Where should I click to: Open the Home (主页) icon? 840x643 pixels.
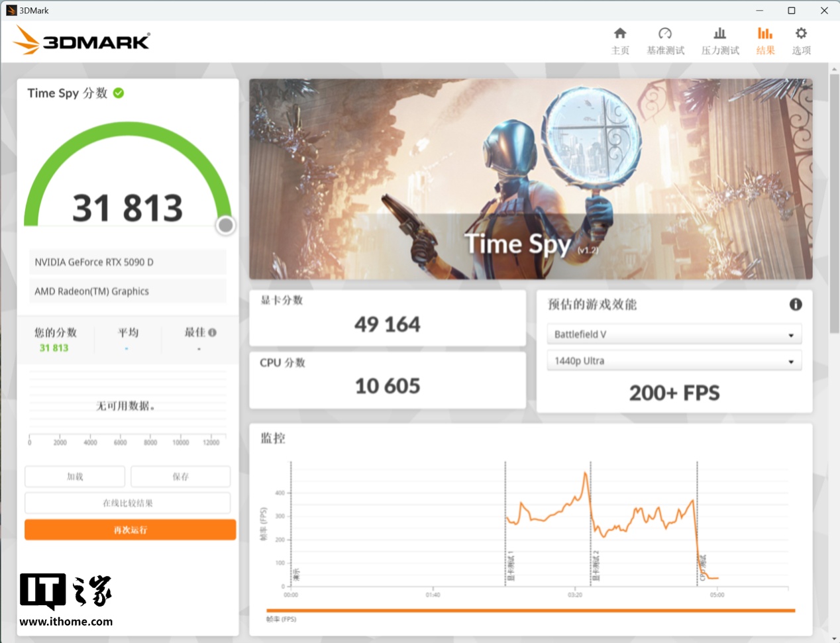point(620,34)
